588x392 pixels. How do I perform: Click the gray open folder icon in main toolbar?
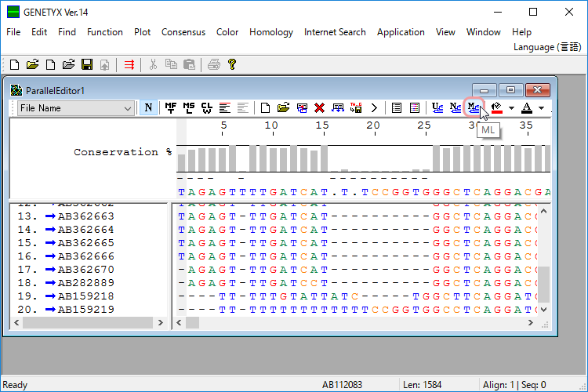69,64
